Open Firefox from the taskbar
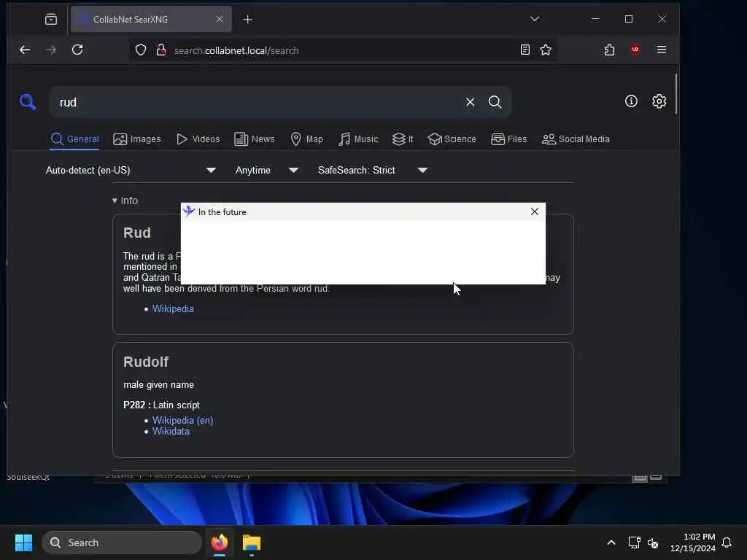Viewport: 747px width, 560px height. click(x=220, y=542)
